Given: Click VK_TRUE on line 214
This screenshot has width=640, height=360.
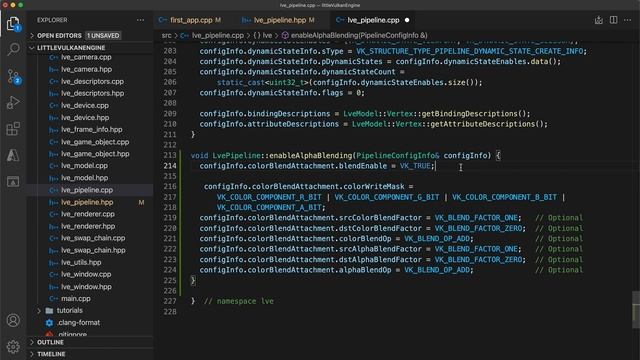Looking at the screenshot, I should click(x=415, y=166).
